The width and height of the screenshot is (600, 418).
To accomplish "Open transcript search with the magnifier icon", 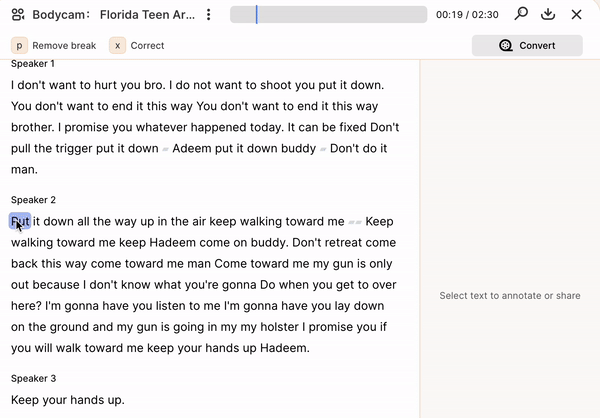I will click(521, 14).
